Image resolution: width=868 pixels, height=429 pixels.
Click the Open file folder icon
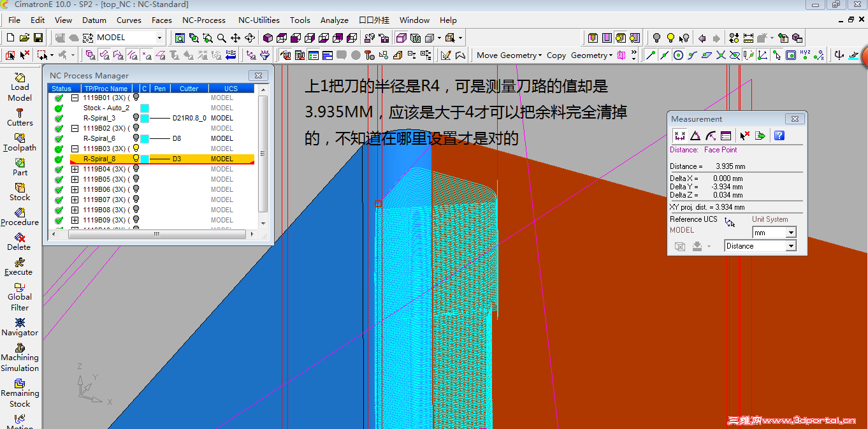(24, 38)
